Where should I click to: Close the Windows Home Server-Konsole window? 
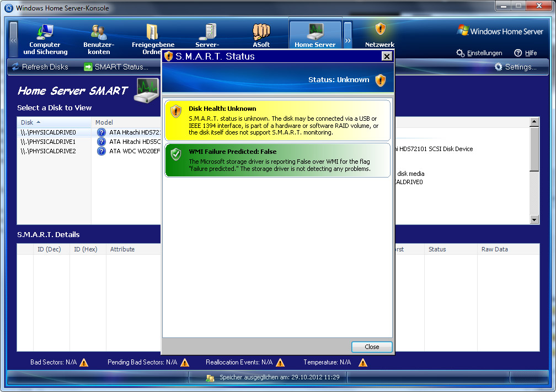[x=539, y=6]
